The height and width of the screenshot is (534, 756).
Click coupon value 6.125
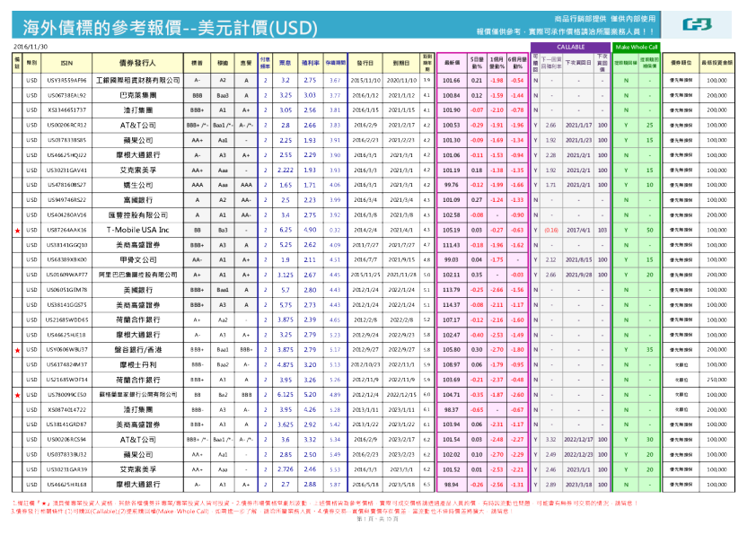286,395
